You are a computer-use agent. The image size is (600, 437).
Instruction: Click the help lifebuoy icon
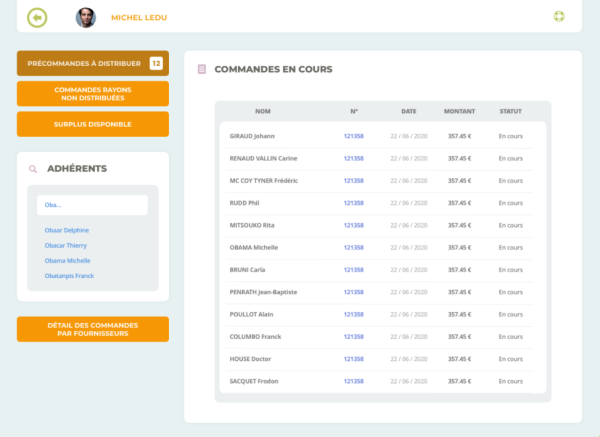pos(559,16)
